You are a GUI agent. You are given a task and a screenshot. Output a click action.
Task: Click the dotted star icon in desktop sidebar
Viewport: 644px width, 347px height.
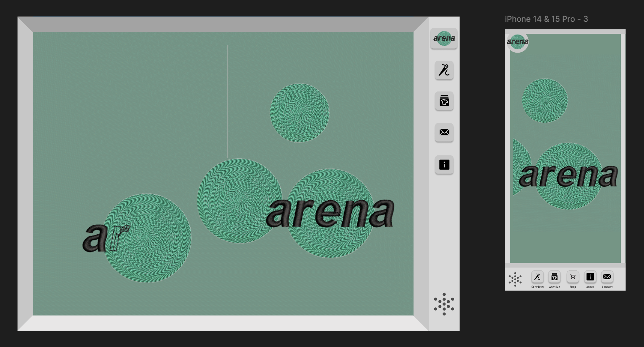coord(444,304)
